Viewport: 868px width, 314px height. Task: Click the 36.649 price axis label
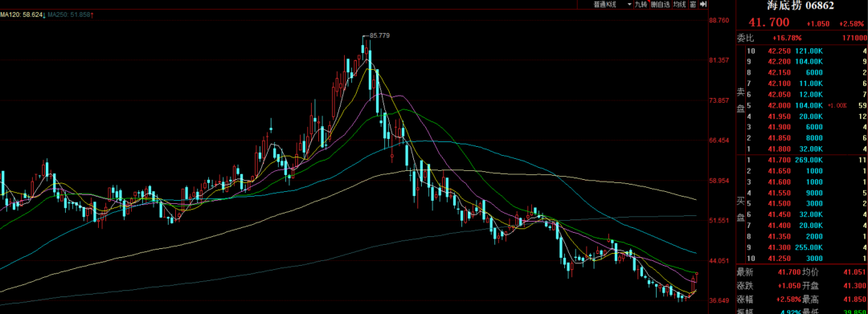click(719, 300)
